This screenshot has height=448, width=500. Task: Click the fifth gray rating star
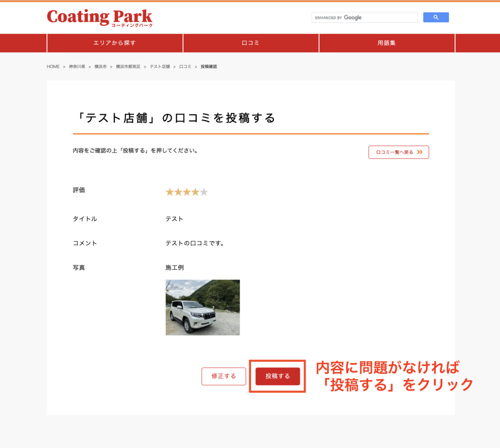pos(204,192)
